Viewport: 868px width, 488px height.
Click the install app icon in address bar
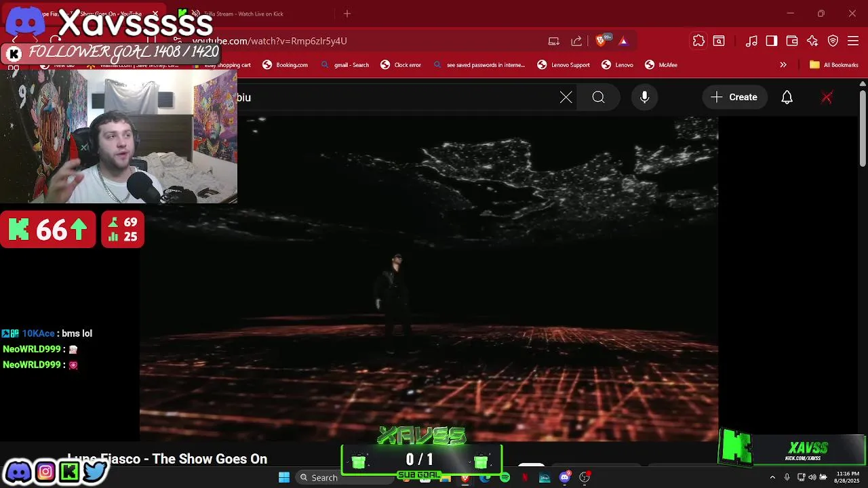point(554,41)
